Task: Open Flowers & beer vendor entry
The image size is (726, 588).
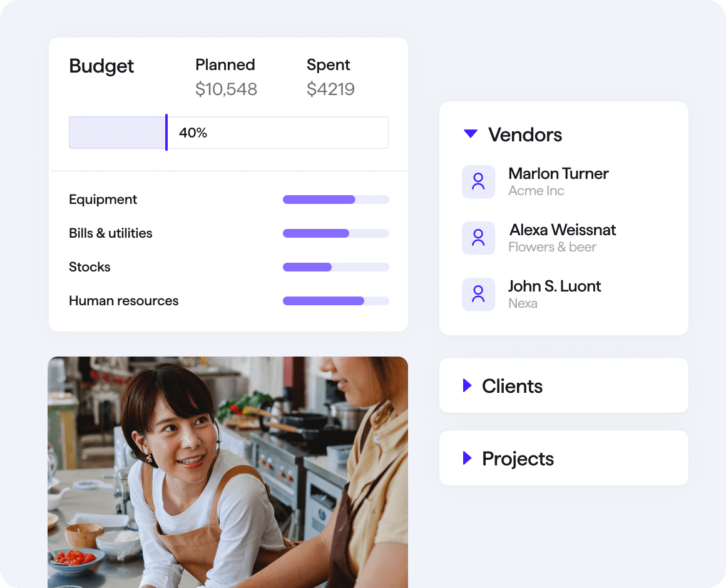Action: point(552,247)
